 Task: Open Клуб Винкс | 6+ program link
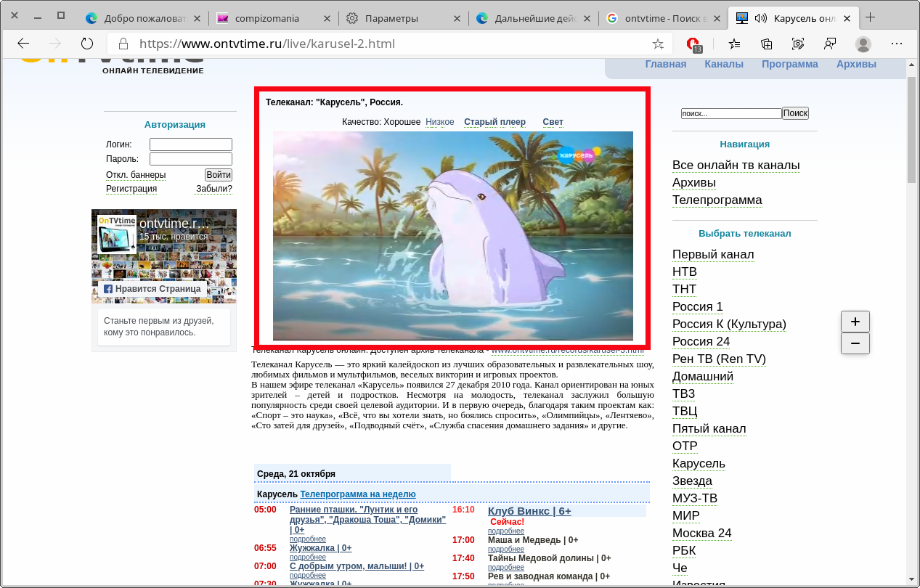coord(529,511)
